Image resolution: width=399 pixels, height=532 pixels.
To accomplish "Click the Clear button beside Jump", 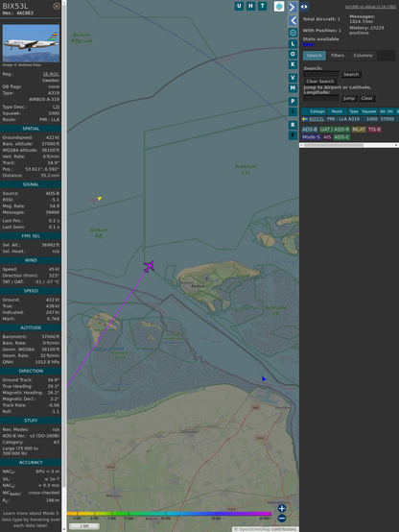I will click(366, 98).
